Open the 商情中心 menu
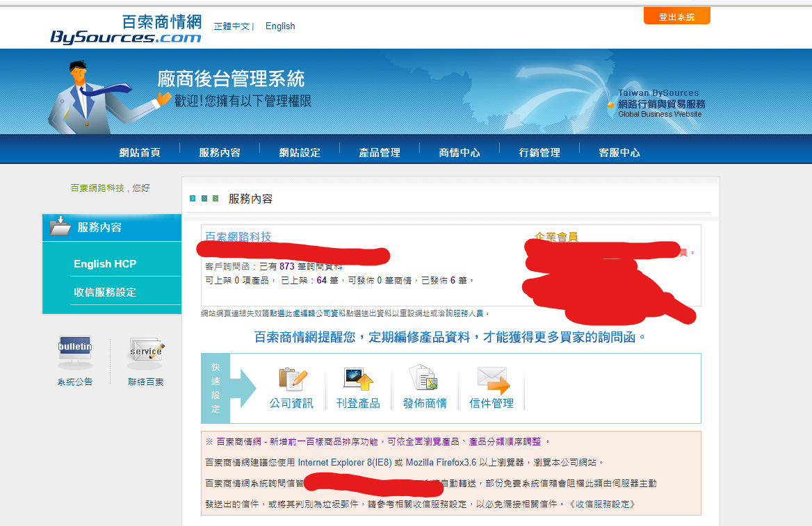 click(x=460, y=153)
